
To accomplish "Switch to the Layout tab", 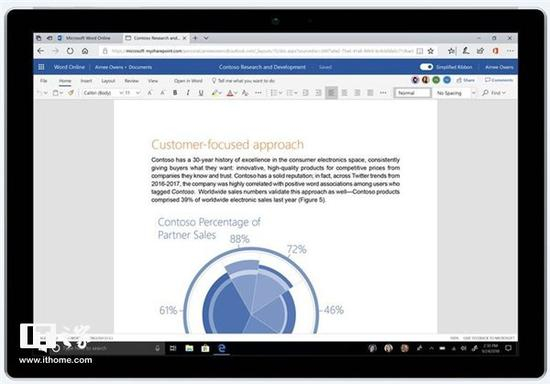I will 108,81.
